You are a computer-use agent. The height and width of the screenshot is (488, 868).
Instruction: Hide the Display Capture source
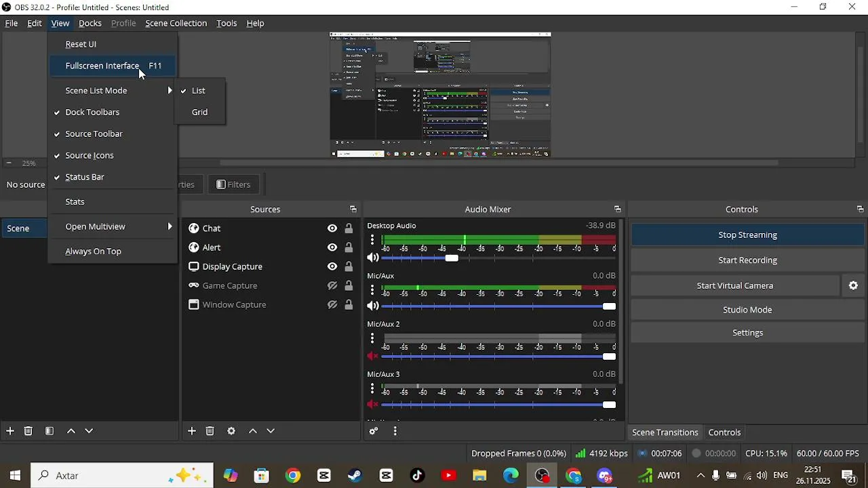(332, 266)
